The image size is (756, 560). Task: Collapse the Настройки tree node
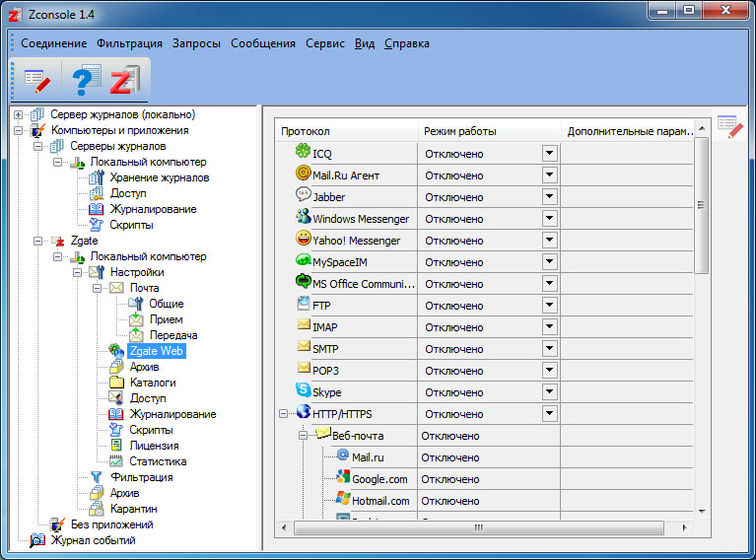point(77,272)
